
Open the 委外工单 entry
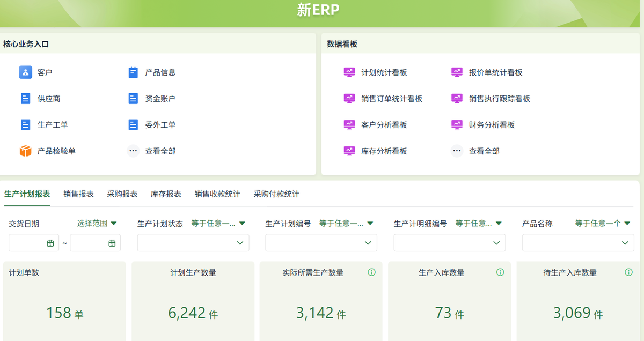[x=133, y=124]
